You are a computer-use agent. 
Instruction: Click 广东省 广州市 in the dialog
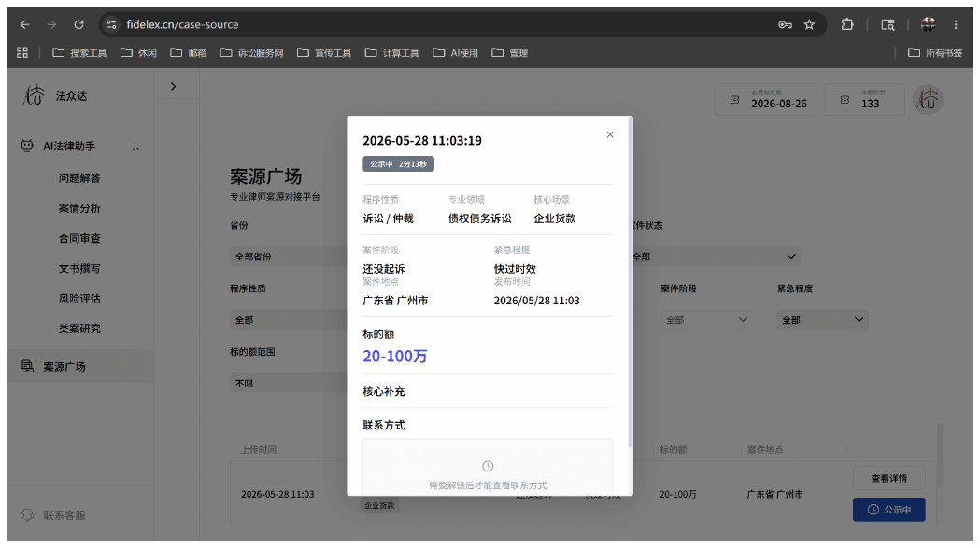(x=395, y=301)
